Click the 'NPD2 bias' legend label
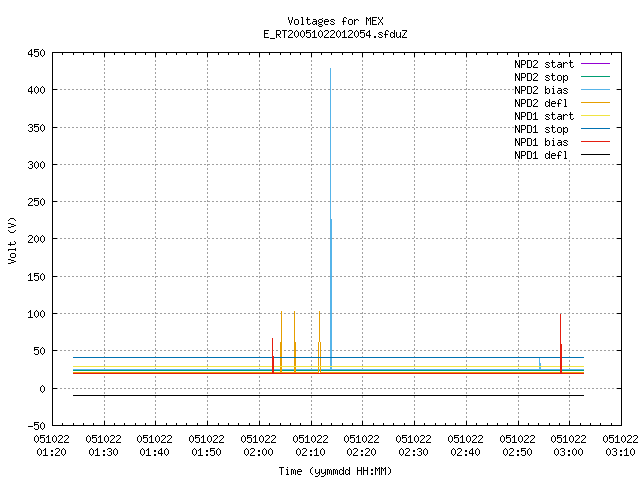 541,90
